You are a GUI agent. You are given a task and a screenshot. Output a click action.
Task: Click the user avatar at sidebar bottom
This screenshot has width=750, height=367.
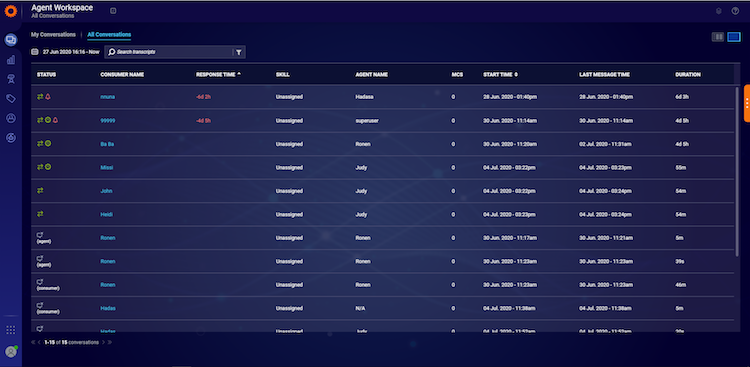11,351
